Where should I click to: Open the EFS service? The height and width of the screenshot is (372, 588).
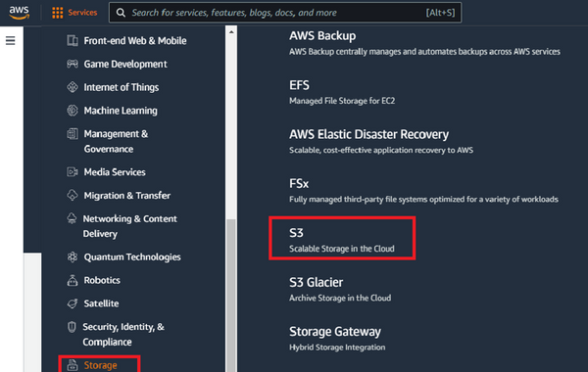[x=299, y=85]
